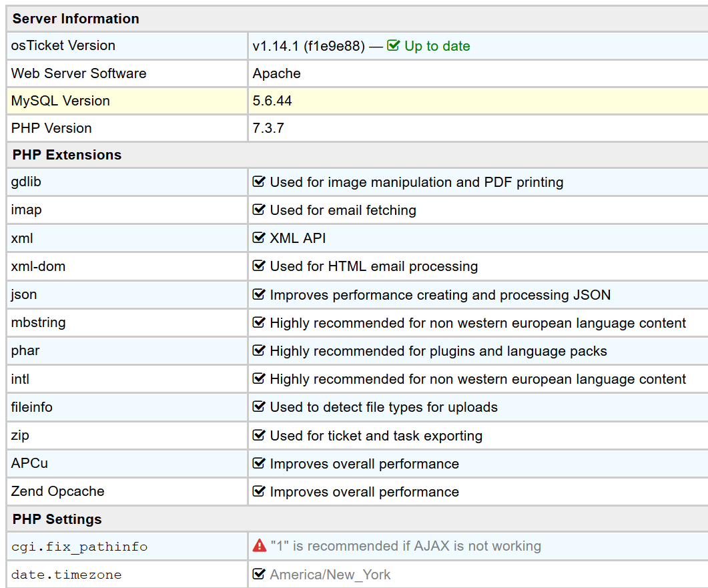Select the 'PHP Version' label
The width and height of the screenshot is (708, 588).
(x=51, y=128)
